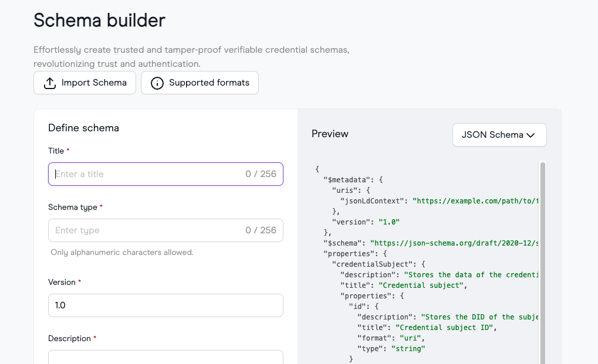The image size is (598, 364).
Task: Click the "Credential subject ID" title value
Action: click(444, 328)
